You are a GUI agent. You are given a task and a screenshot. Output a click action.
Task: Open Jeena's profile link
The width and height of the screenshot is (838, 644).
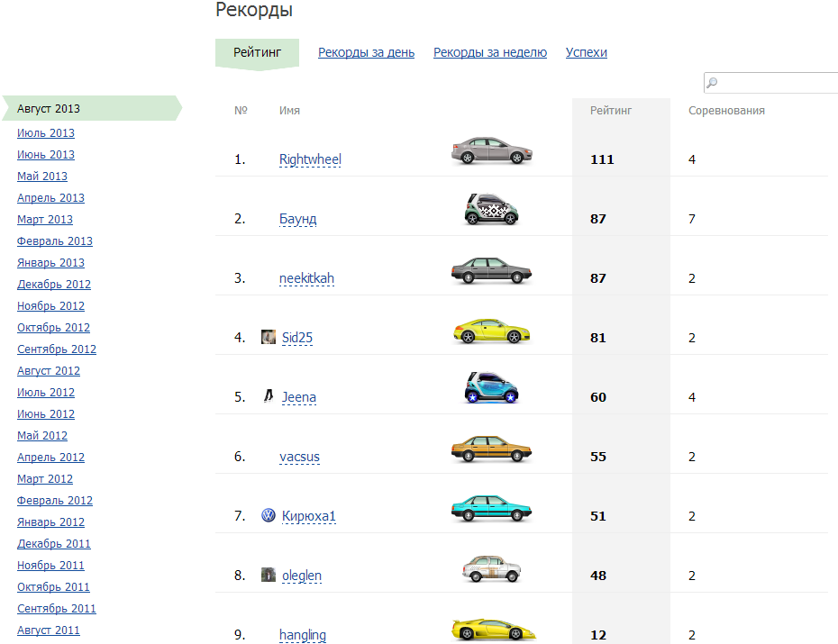[299, 397]
